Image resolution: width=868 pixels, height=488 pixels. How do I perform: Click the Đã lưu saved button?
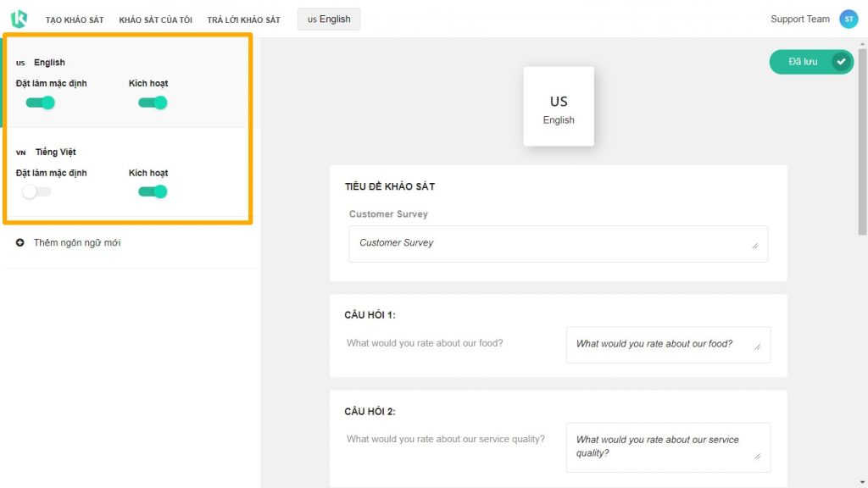click(x=811, y=61)
